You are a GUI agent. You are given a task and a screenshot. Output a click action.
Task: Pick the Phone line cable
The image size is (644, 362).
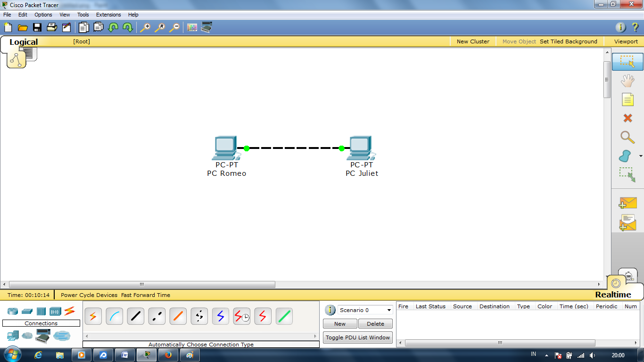pos(199,316)
